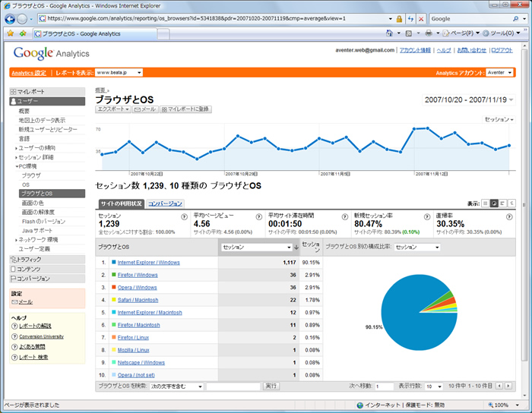Open the セッション column metric dropdown in table header

click(x=257, y=247)
